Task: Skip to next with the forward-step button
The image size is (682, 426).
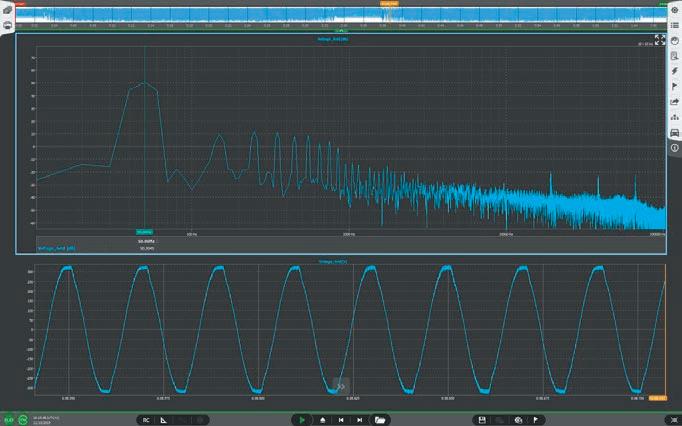Action: (359, 420)
